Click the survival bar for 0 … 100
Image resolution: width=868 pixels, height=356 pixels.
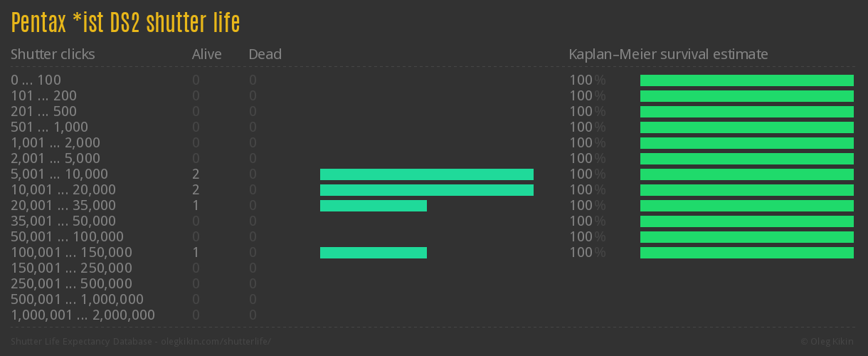pyautogui.click(x=746, y=80)
